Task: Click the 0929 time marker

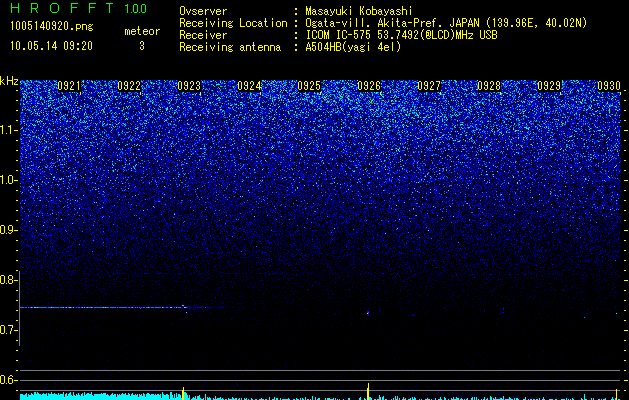Action: point(549,86)
